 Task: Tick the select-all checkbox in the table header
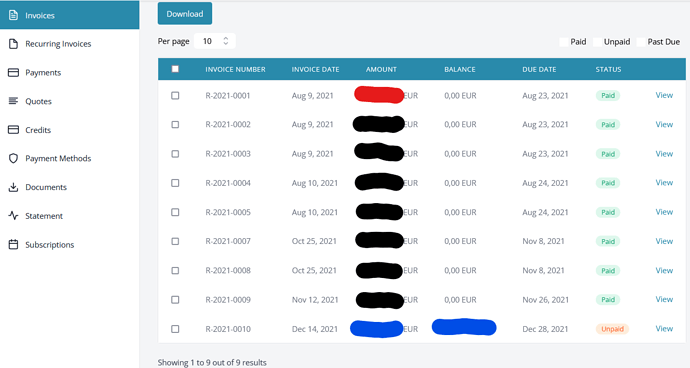(175, 69)
